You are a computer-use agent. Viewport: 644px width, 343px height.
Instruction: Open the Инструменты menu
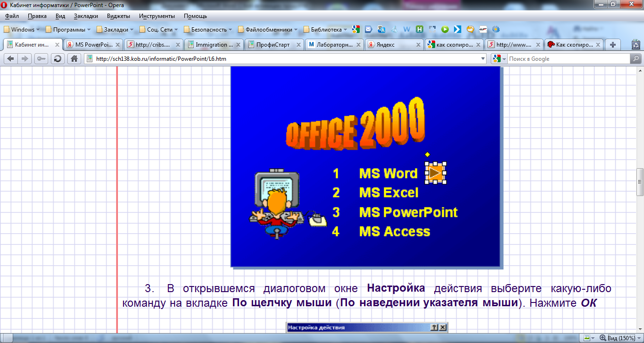pos(157,16)
